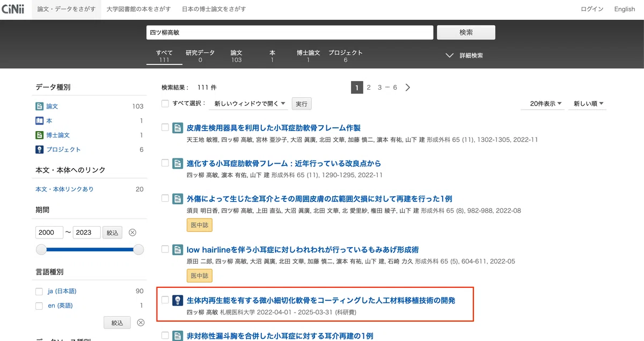Click article icon beside 皮膚生検用器具 result
644x341 pixels.
[x=178, y=128]
